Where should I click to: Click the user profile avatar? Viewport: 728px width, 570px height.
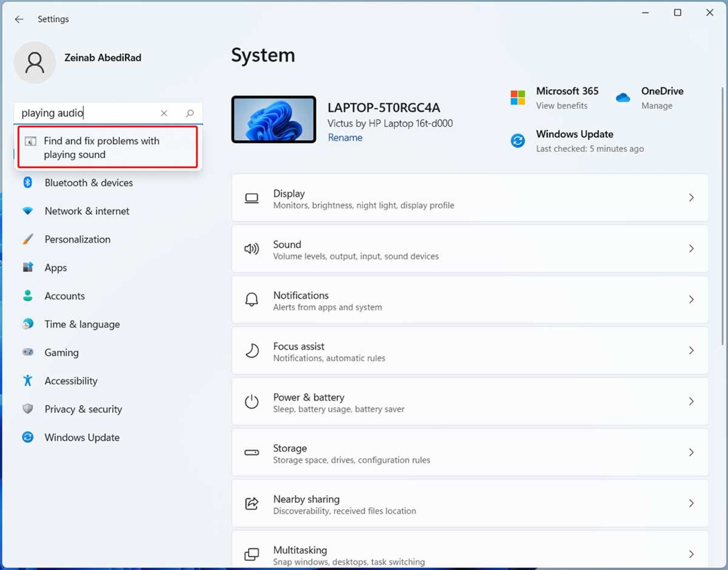click(35, 63)
